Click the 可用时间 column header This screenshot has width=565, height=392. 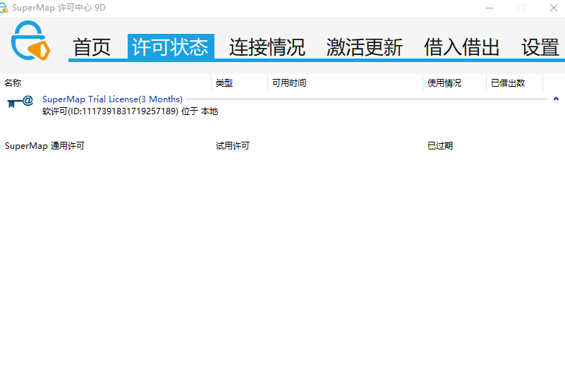pyautogui.click(x=289, y=83)
